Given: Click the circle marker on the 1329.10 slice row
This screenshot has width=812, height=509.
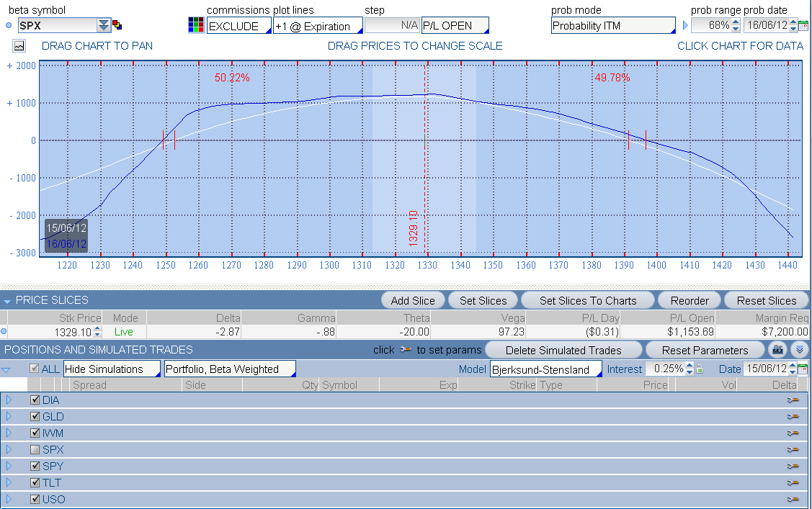Looking at the screenshot, I should pos(4,332).
